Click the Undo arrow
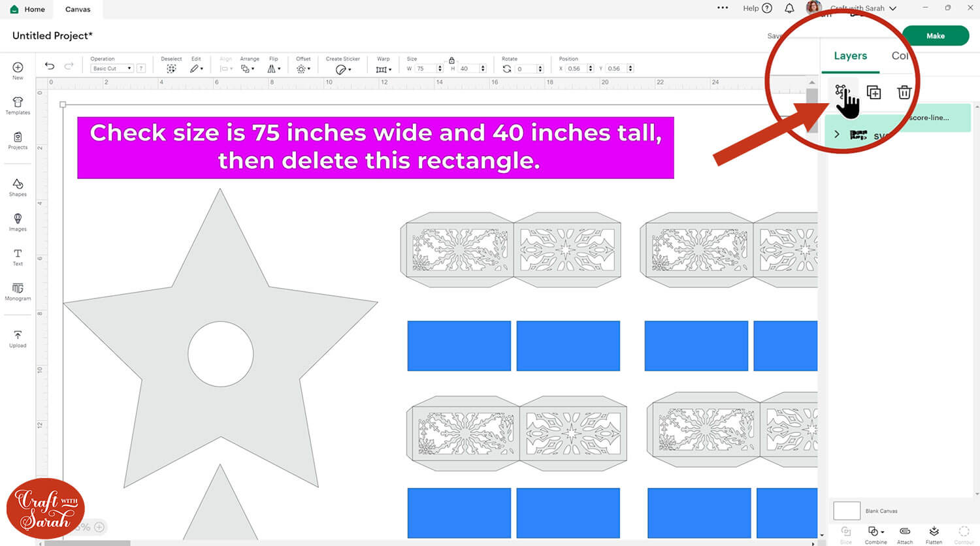The image size is (980, 546). (50, 66)
